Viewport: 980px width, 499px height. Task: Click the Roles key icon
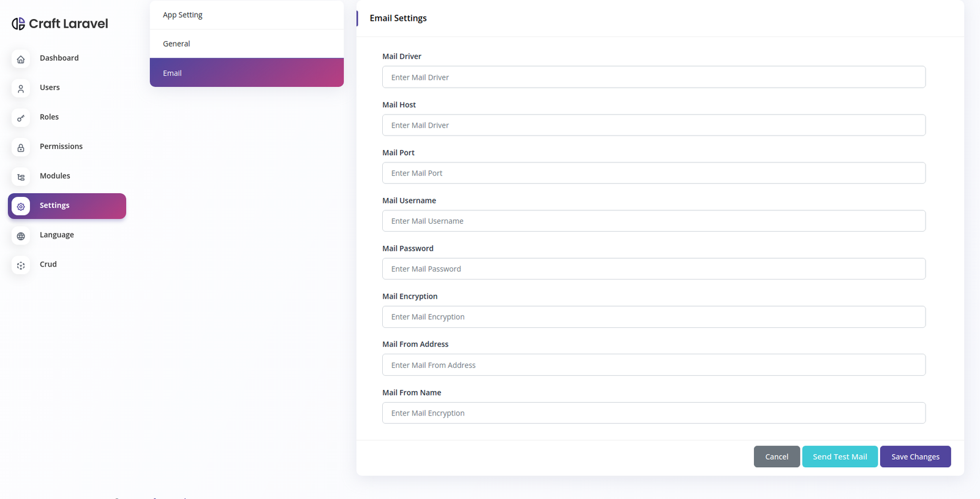(x=21, y=118)
